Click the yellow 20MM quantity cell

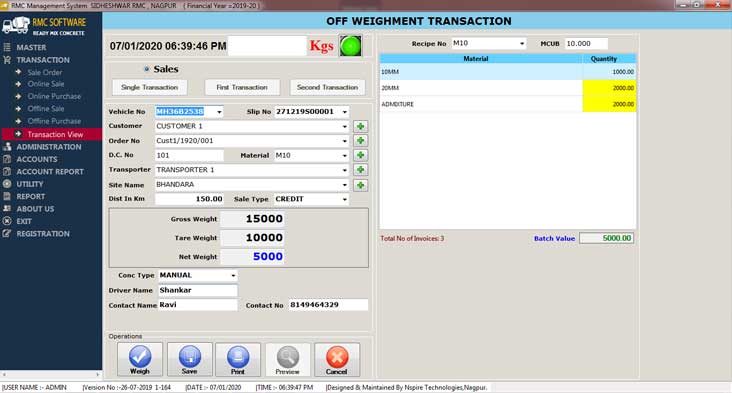coord(609,88)
